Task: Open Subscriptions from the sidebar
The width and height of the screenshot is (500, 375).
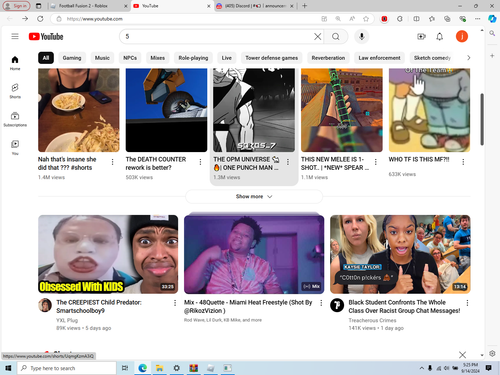Action: [x=15, y=119]
